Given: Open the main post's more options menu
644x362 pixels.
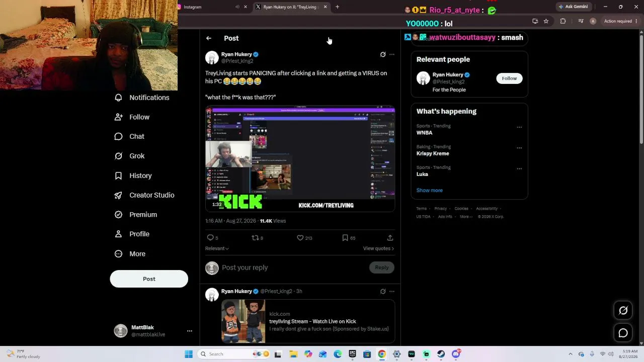Looking at the screenshot, I should [392, 54].
